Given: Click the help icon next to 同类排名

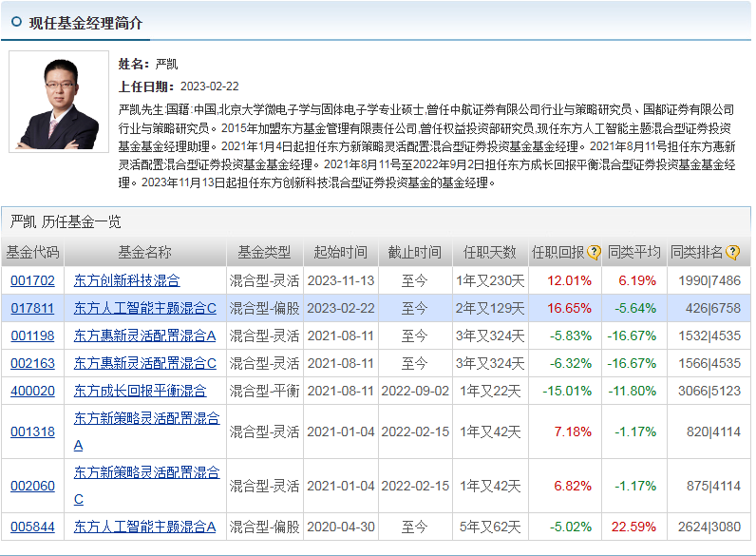Looking at the screenshot, I should (732, 252).
